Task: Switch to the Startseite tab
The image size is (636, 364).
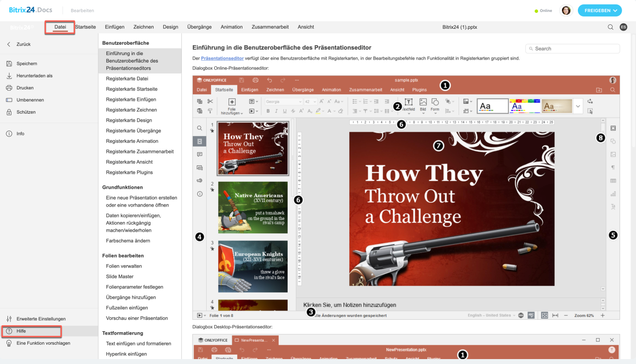Action: coord(85,27)
